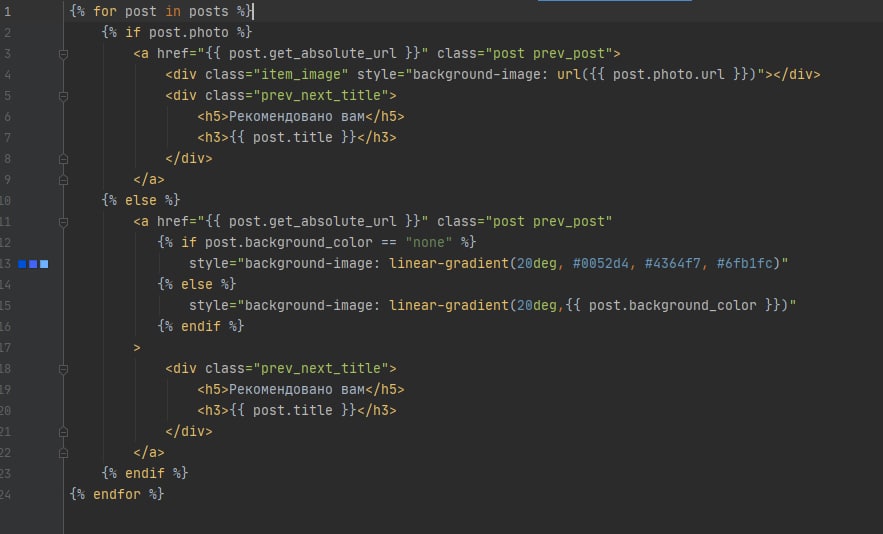Open the #6fb1fc light blue gutter color swatch

tap(44, 264)
